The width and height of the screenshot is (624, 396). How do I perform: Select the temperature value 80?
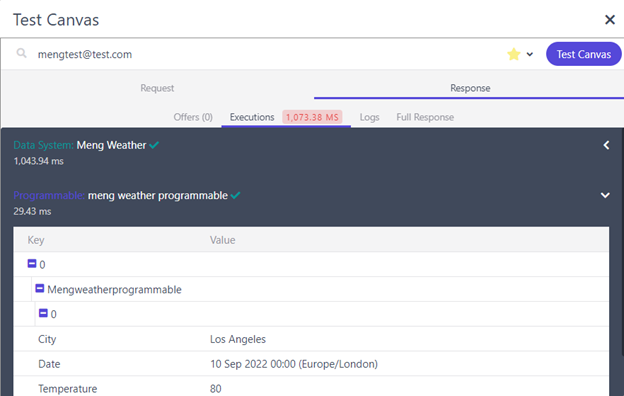click(x=216, y=388)
